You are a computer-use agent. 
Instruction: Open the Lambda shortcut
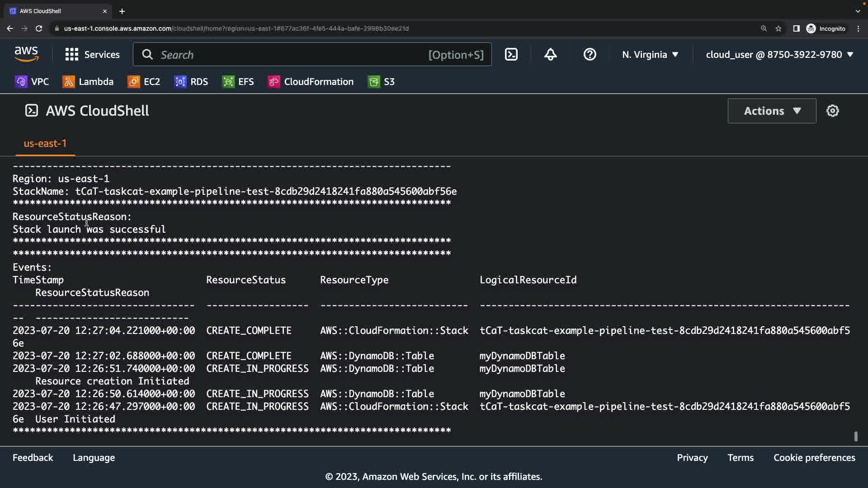click(88, 82)
